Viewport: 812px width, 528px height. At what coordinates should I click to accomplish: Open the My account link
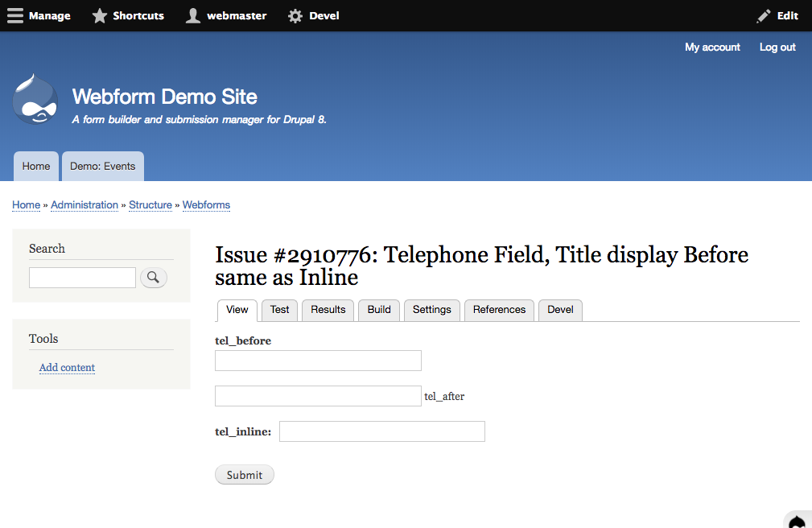pyautogui.click(x=712, y=47)
